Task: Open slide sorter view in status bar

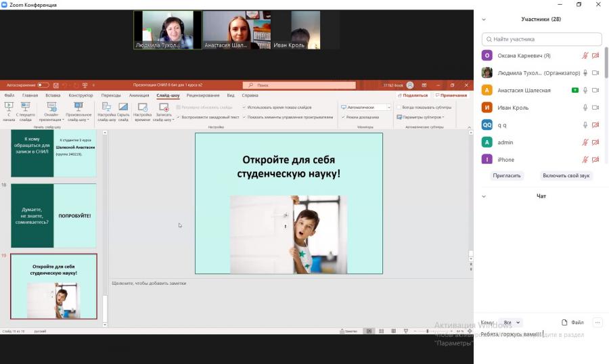Action: point(382,331)
